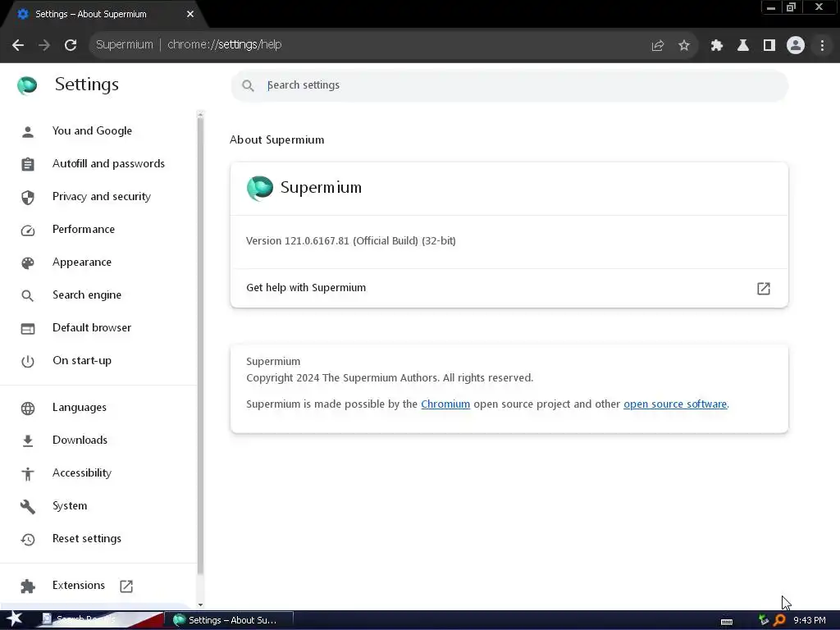The height and width of the screenshot is (630, 840).
Task: Click the window icon for Default browser
Action: click(x=27, y=328)
